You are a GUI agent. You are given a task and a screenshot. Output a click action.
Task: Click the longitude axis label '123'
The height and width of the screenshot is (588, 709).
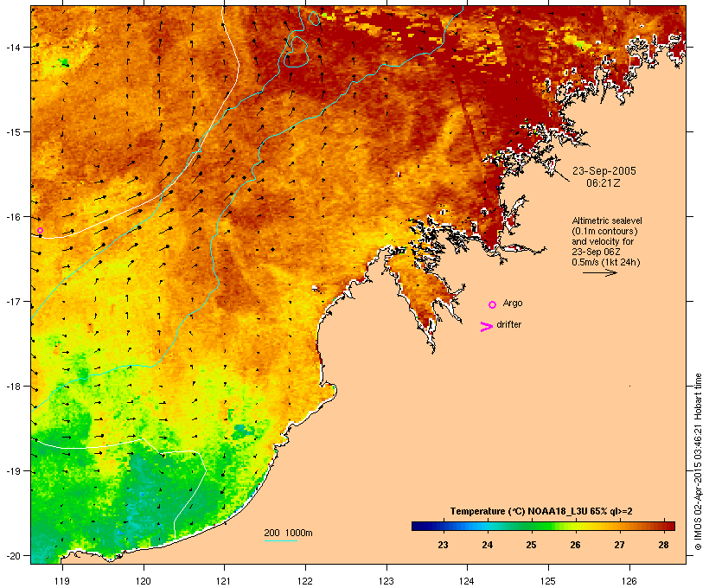[x=386, y=581]
